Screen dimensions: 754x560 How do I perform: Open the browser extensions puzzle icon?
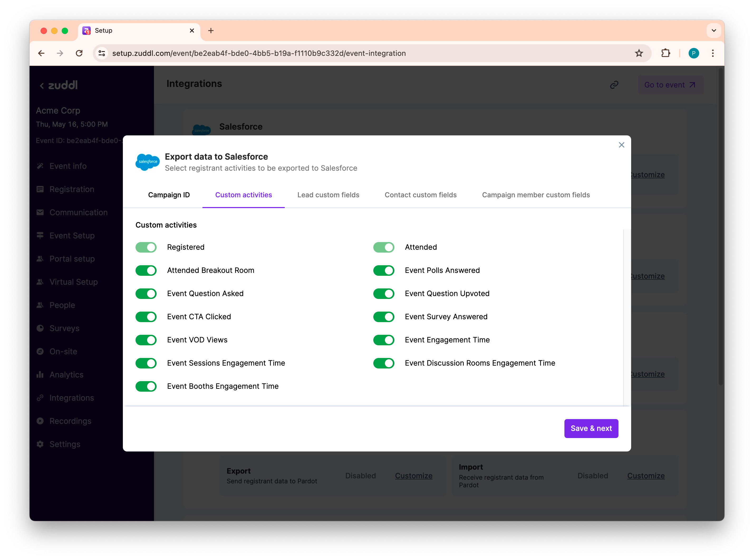click(x=665, y=53)
